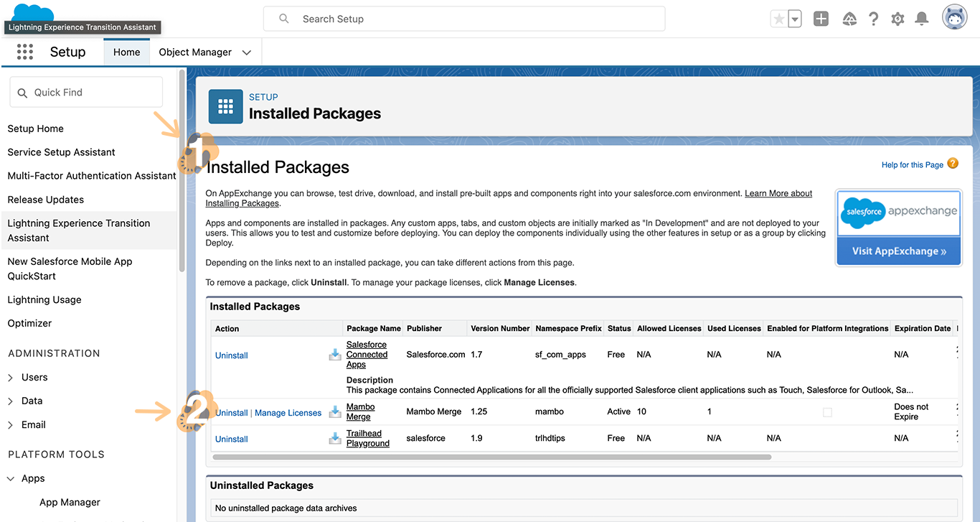Open the App Launcher grid icon

pyautogui.click(x=25, y=52)
